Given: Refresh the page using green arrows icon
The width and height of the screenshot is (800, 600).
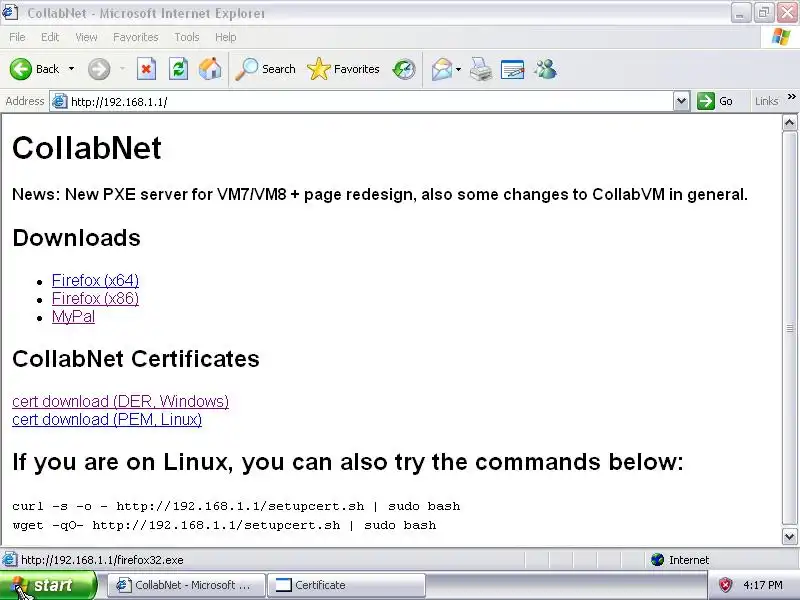Looking at the screenshot, I should click(x=178, y=69).
